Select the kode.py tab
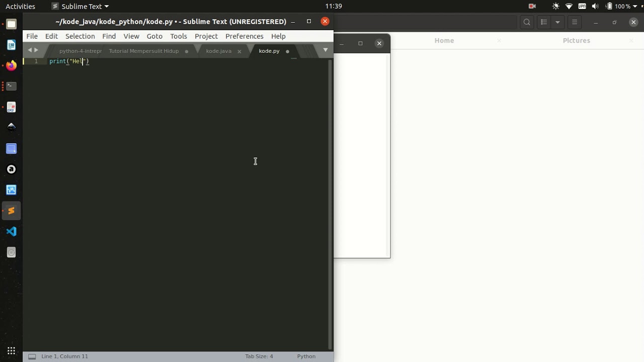 [x=269, y=51]
